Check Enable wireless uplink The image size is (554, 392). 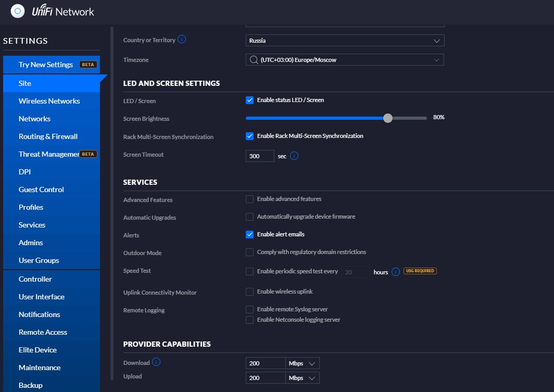coord(250,292)
